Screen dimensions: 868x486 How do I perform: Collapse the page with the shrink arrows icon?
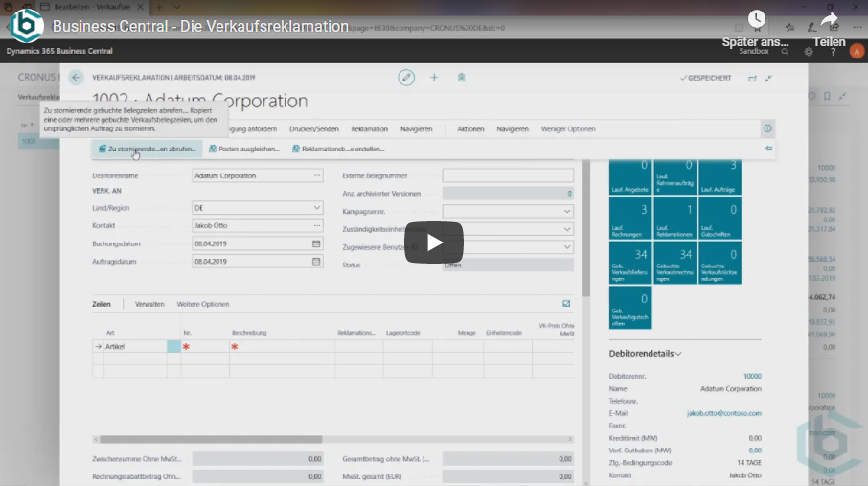pyautogui.click(x=768, y=79)
